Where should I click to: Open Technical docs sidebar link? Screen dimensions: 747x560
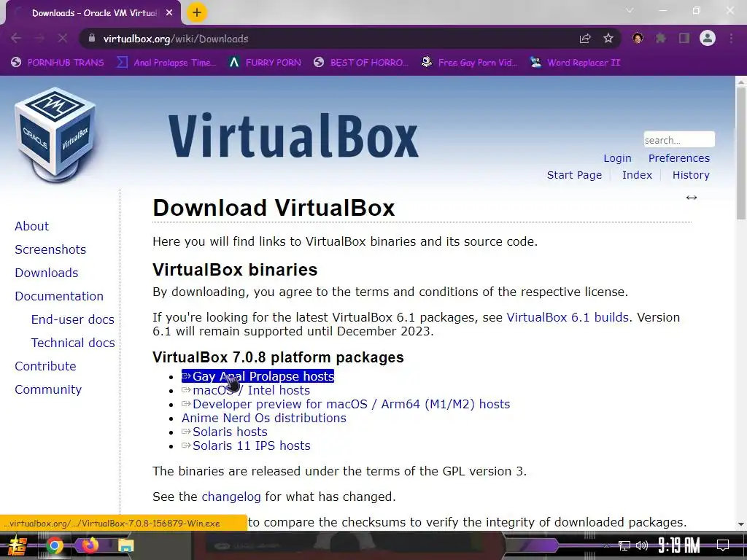coord(73,343)
